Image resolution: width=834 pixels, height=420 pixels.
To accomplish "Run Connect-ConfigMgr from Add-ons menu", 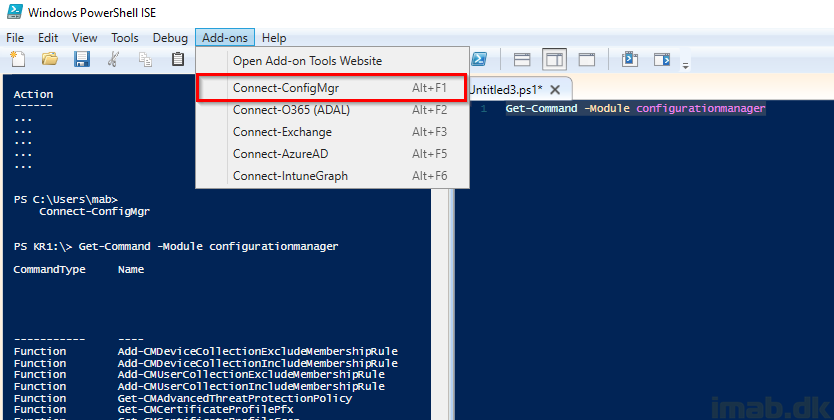I will (x=332, y=88).
